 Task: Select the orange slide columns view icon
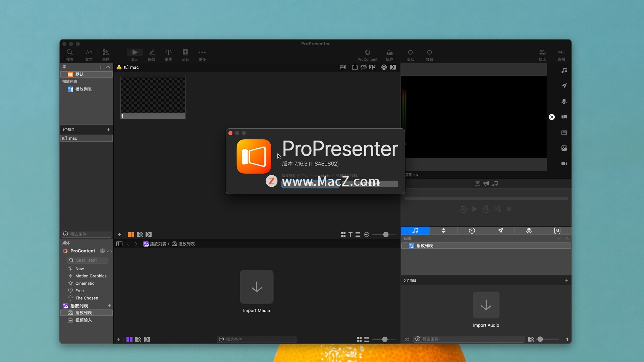(131, 235)
